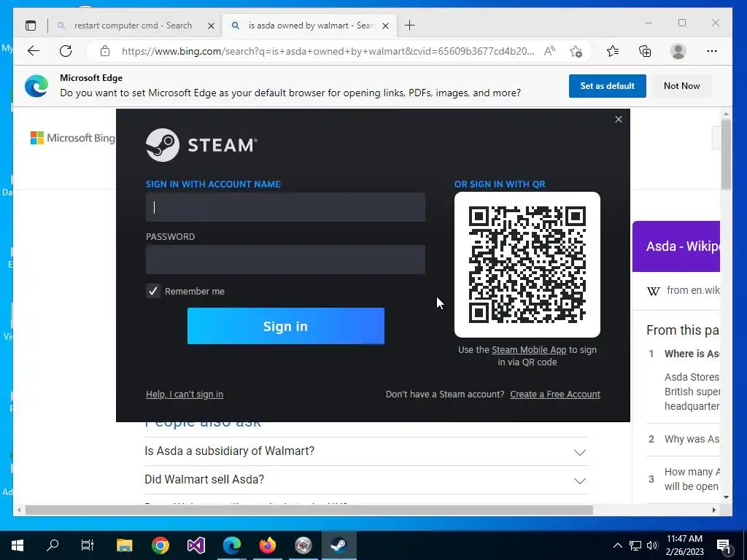This screenshot has height=560, width=747.
Task: Close the restart computer cmd tab
Action: 211,26
